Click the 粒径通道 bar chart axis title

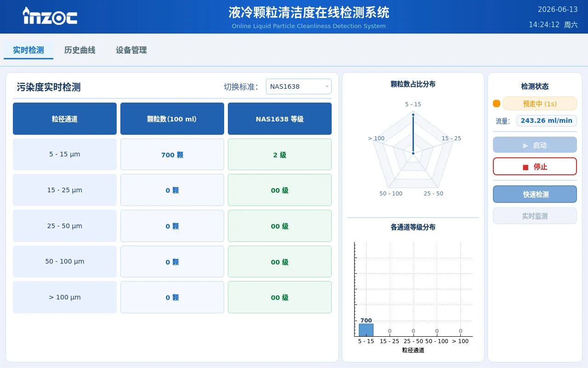[x=413, y=350]
